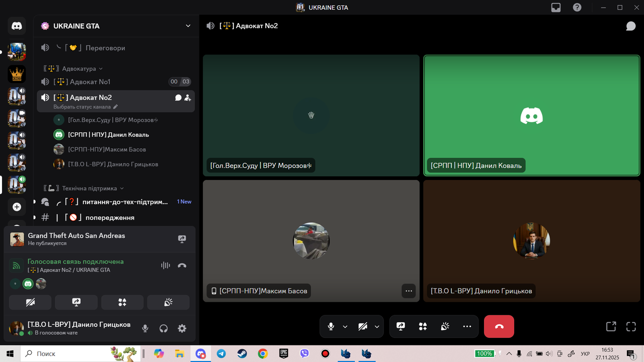This screenshot has height=362, width=644.
Task: Open Discord inbox in title bar
Action: point(556,8)
